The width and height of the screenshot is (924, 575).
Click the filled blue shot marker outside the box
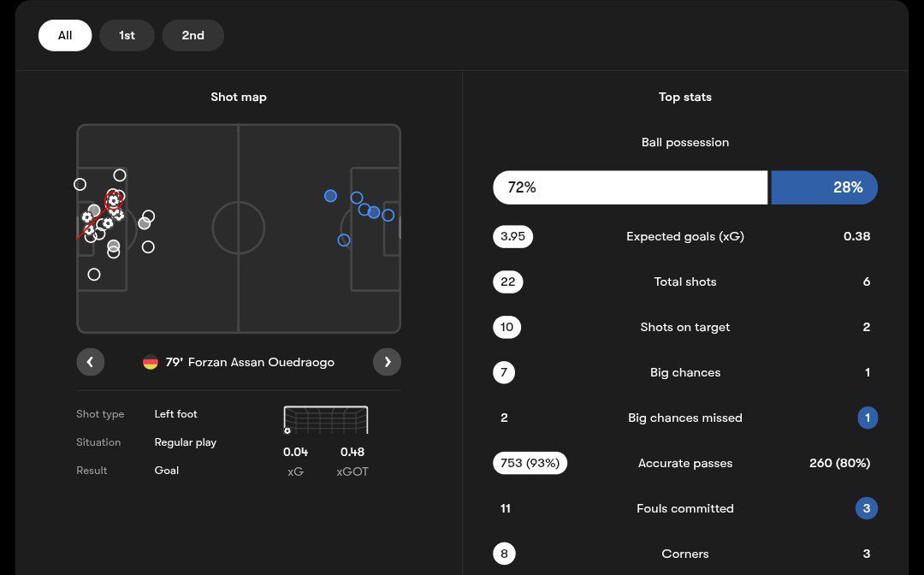coord(330,196)
